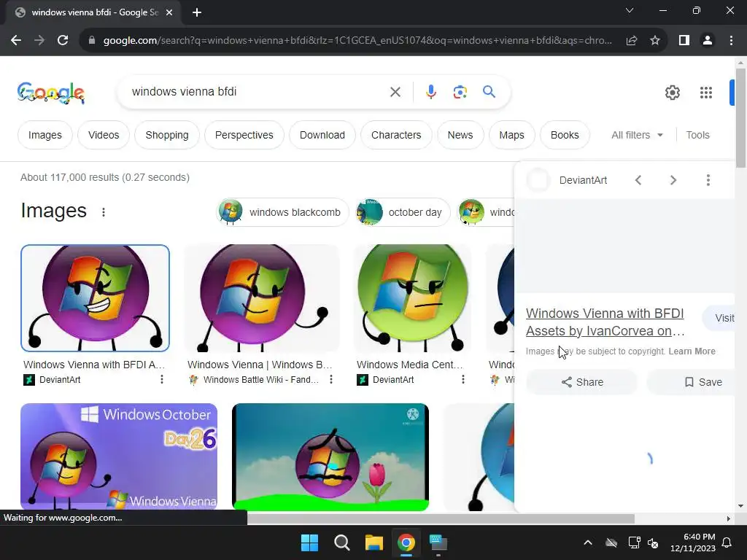The height and width of the screenshot is (560, 747).
Task: Open the Learn More copyright link
Action: (692, 351)
